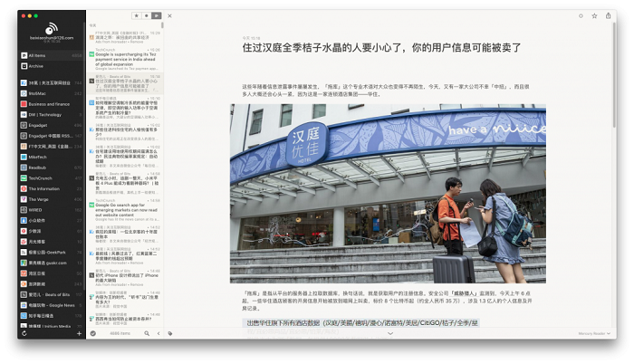Click the RSS account logo in sidebar
The height and width of the screenshot is (364, 634).
52,28
